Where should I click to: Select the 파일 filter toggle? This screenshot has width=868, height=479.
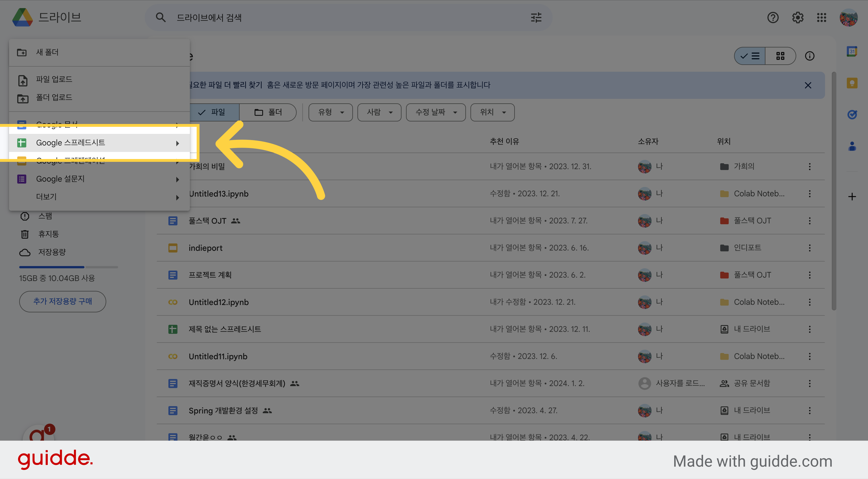[x=214, y=112]
